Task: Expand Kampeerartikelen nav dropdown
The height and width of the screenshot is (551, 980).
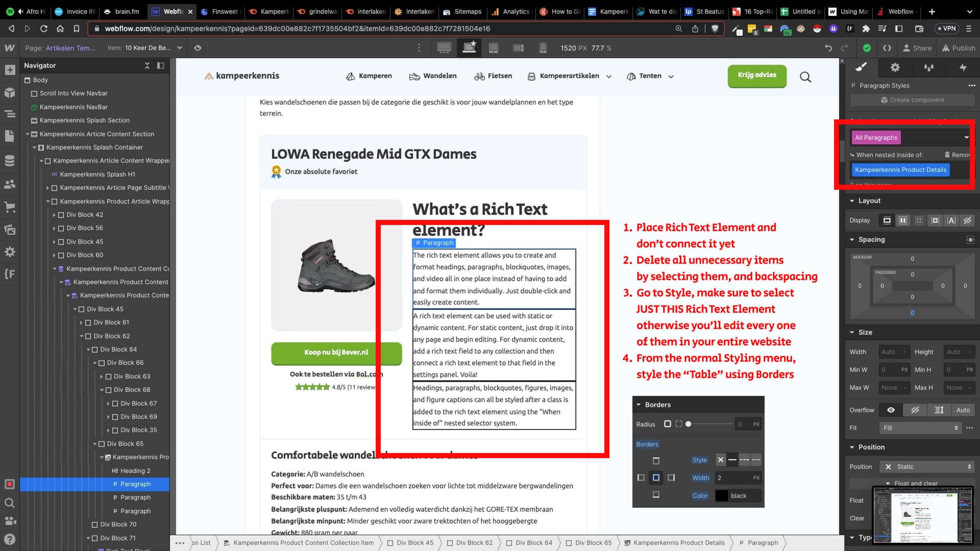Action: (x=608, y=77)
